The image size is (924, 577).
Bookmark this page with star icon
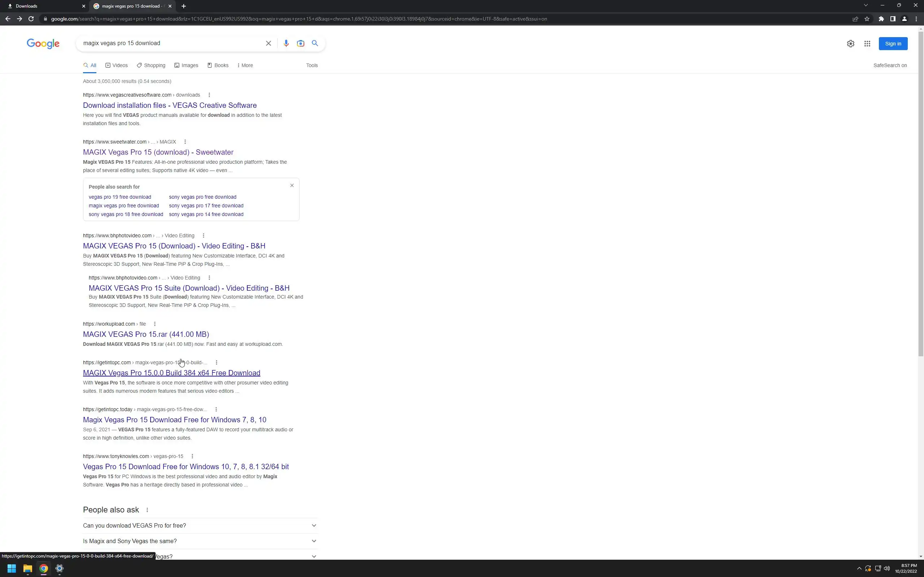pyautogui.click(x=867, y=19)
